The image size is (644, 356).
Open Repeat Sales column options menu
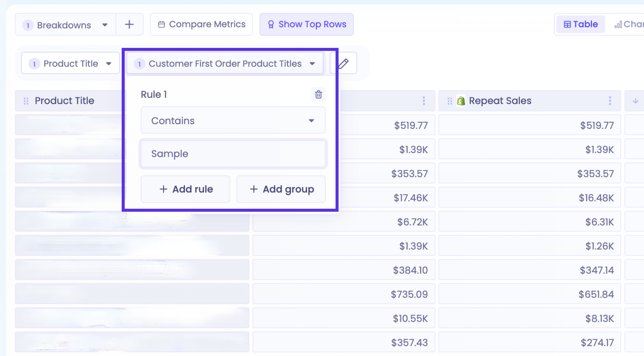click(610, 101)
